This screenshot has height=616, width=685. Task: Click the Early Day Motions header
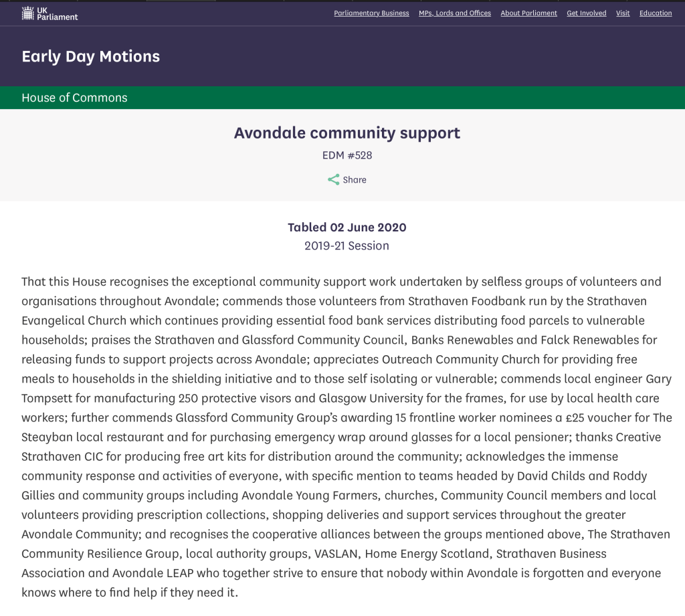click(x=90, y=56)
